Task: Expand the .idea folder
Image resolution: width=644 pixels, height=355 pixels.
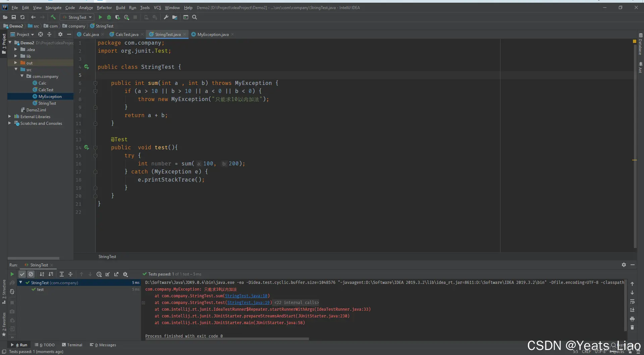Action: [16, 49]
